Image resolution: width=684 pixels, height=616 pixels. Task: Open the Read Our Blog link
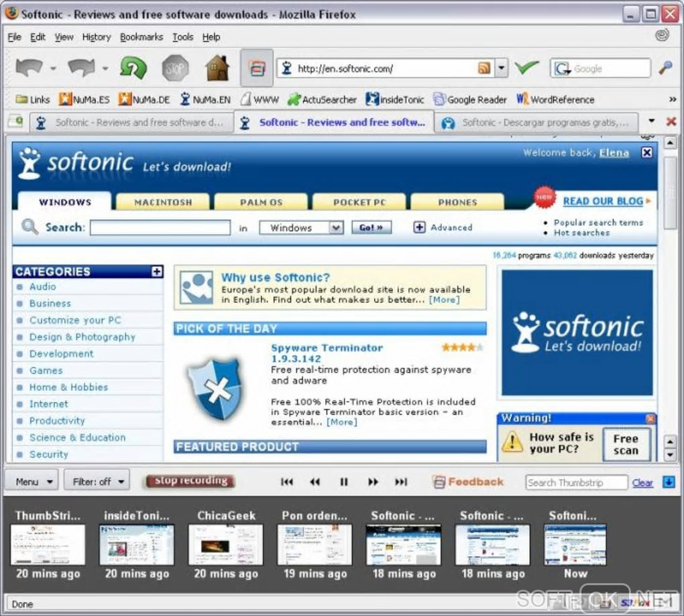(603, 201)
